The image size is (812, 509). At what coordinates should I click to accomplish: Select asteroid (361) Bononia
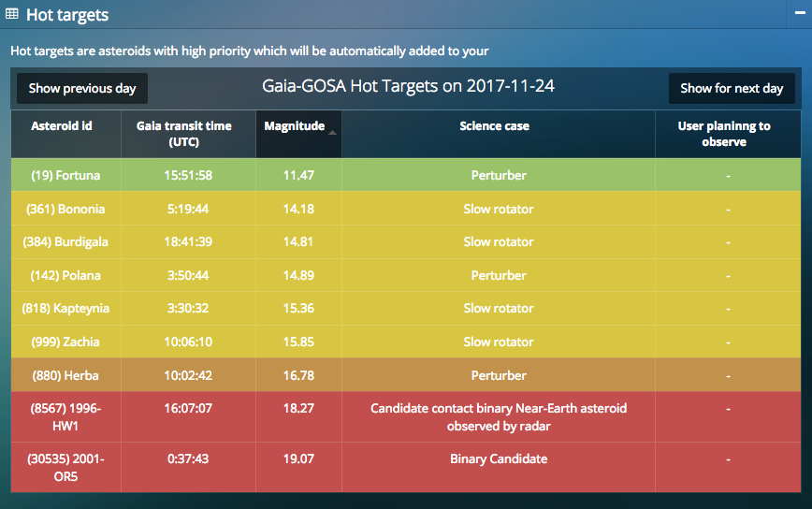coord(65,210)
